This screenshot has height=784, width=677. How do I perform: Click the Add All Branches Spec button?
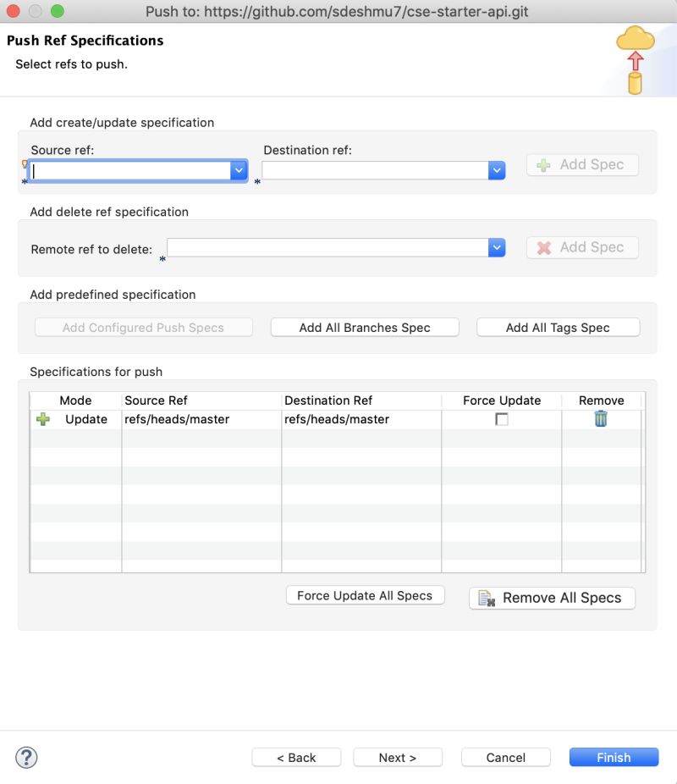pos(364,327)
